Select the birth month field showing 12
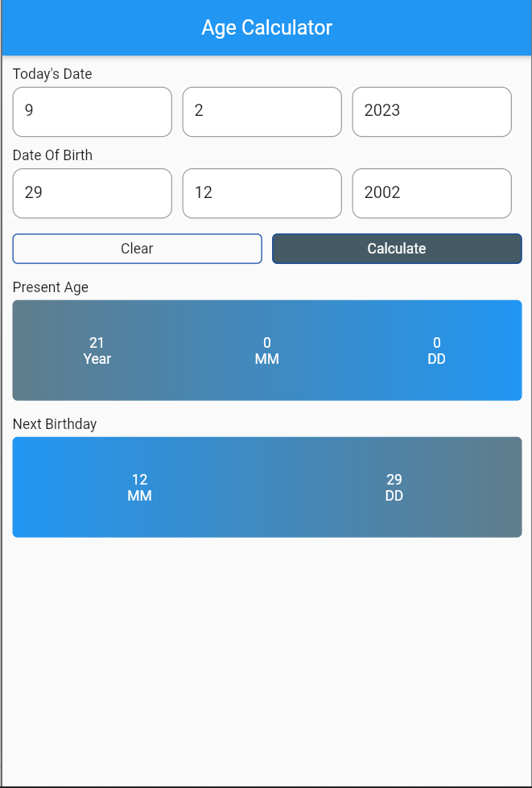Screen dimensions: 532x788 point(262,193)
